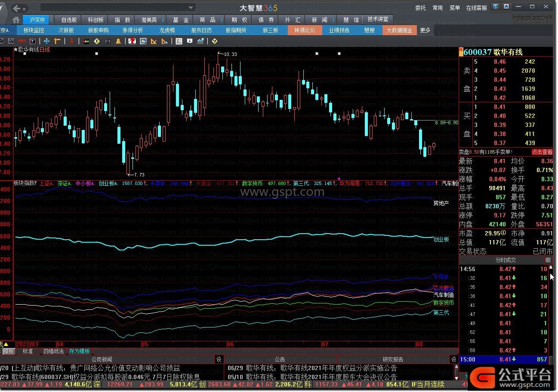This screenshot has width=558, height=392.
Task: Click the 存为模板 tab
Action: pyautogui.click(x=80, y=351)
